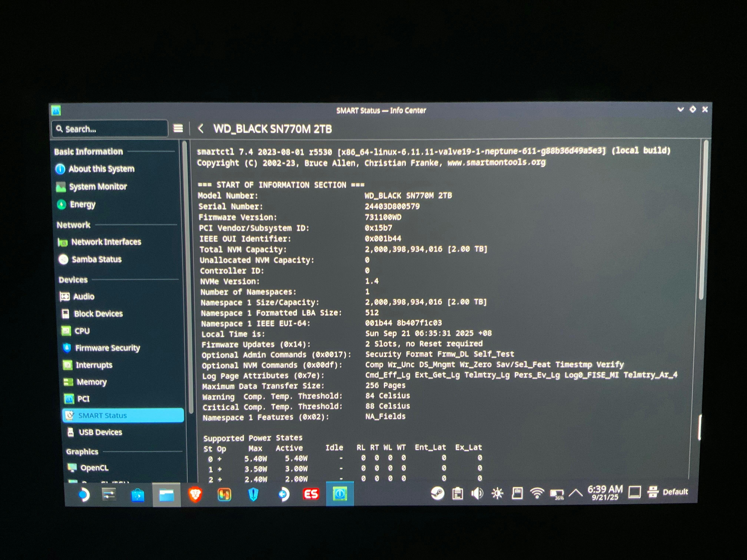Open SD card removable devices tray icon

pos(517,493)
